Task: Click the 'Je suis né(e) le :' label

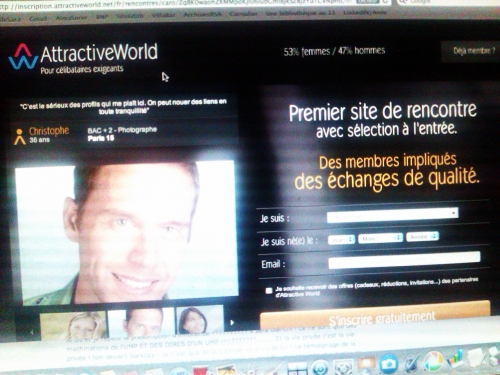Action: click(x=289, y=241)
